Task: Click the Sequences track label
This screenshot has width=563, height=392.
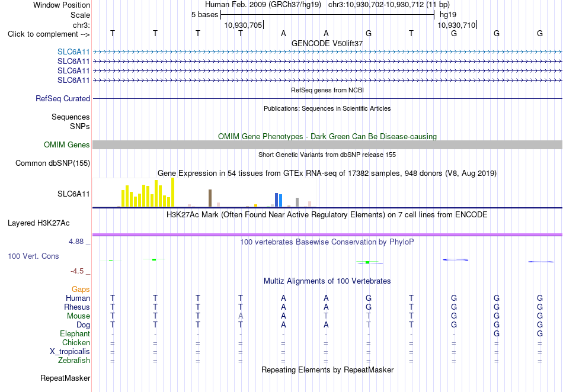Action: [x=71, y=117]
